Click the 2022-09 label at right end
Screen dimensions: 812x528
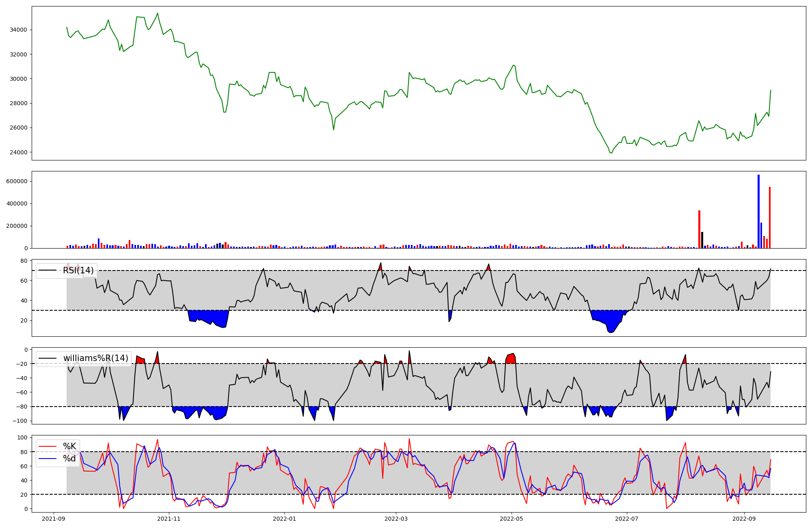coord(744,519)
